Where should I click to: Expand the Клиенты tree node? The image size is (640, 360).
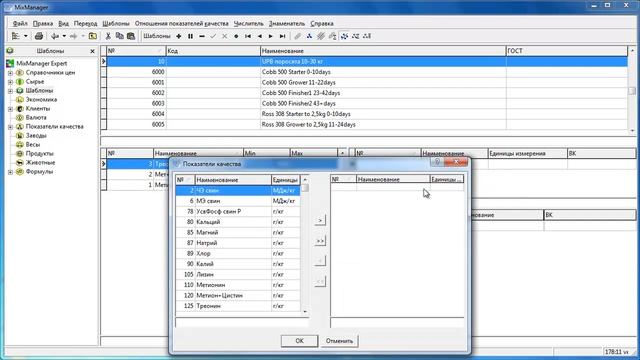[x=10, y=109]
